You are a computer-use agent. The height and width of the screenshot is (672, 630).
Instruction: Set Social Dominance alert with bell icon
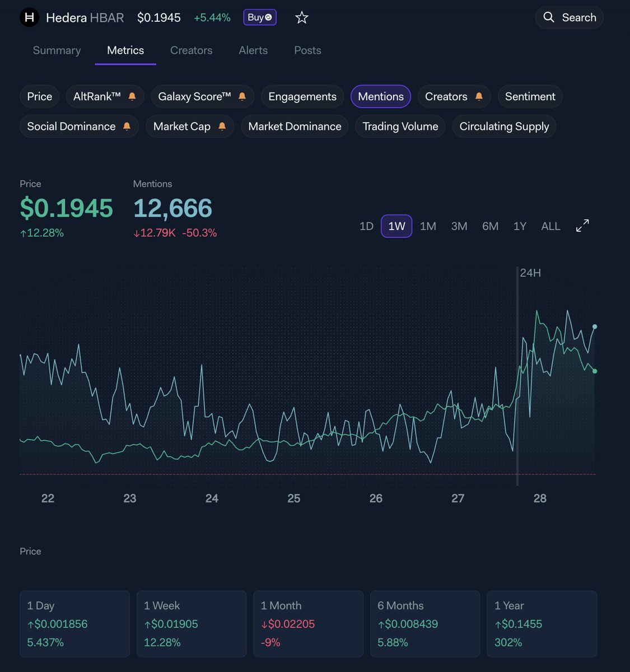[x=127, y=127]
